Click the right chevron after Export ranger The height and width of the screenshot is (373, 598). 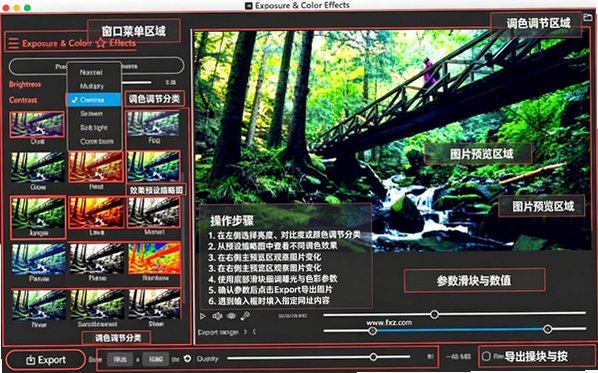point(245,332)
